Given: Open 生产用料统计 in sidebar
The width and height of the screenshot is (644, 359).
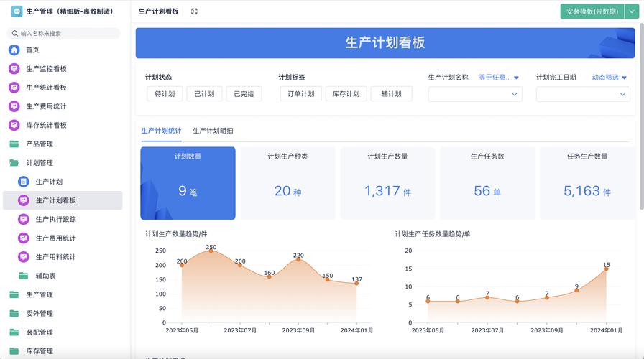Looking at the screenshot, I should [63, 257].
